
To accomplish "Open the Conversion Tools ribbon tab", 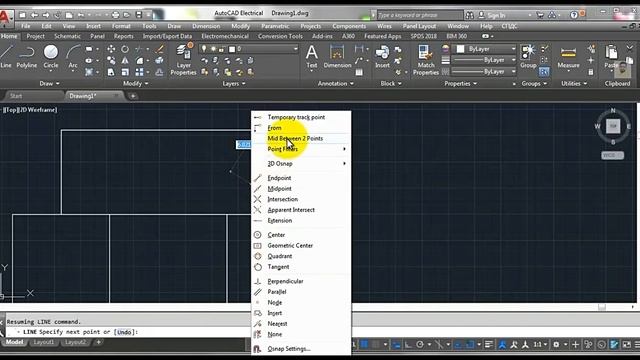I will pos(280,36).
